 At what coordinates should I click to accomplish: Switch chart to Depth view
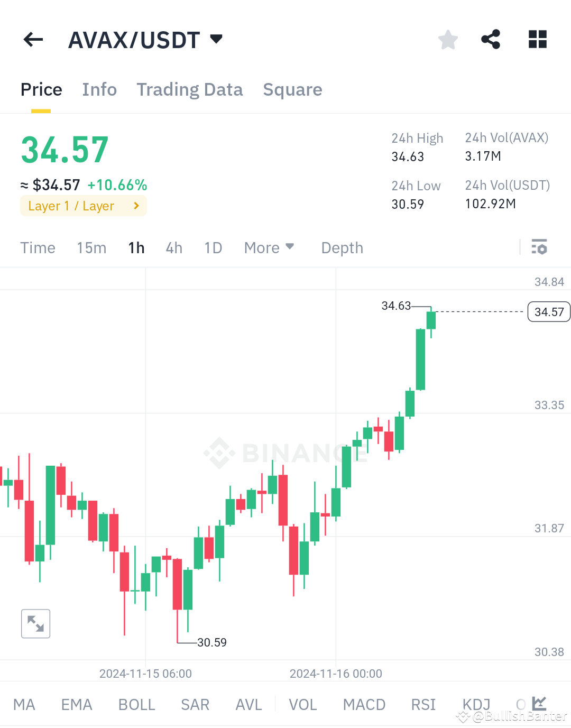342,247
